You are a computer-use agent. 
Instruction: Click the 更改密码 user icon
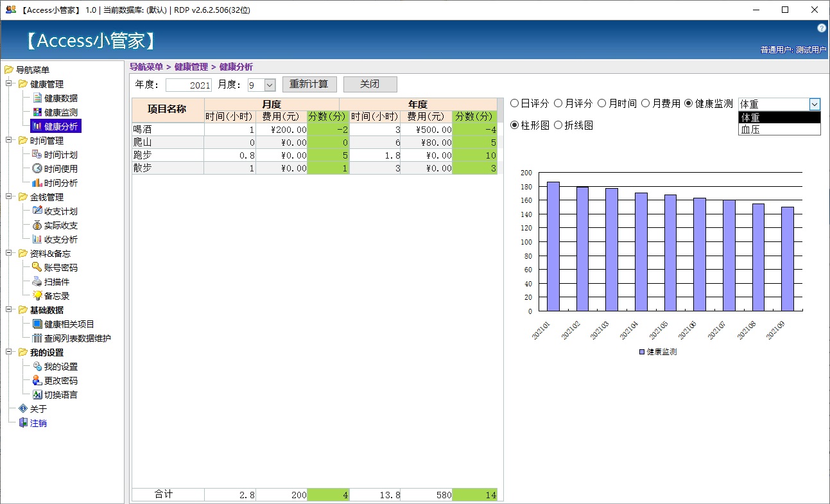pyautogui.click(x=37, y=381)
